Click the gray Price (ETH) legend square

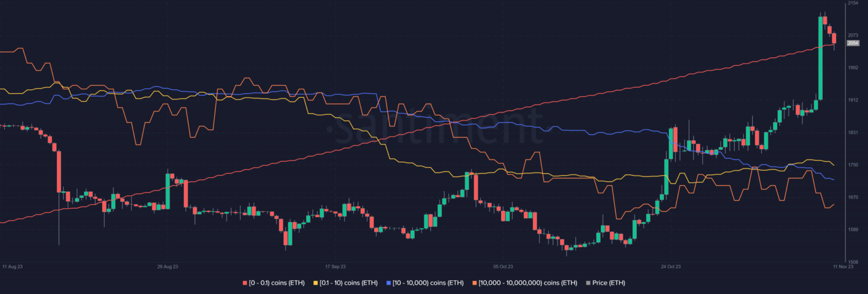tap(588, 283)
